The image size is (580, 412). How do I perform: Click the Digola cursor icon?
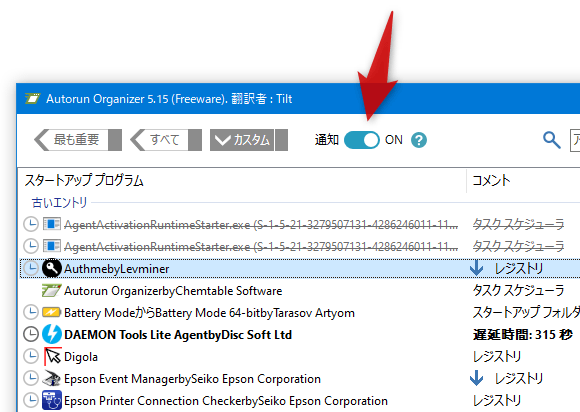pos(52,357)
